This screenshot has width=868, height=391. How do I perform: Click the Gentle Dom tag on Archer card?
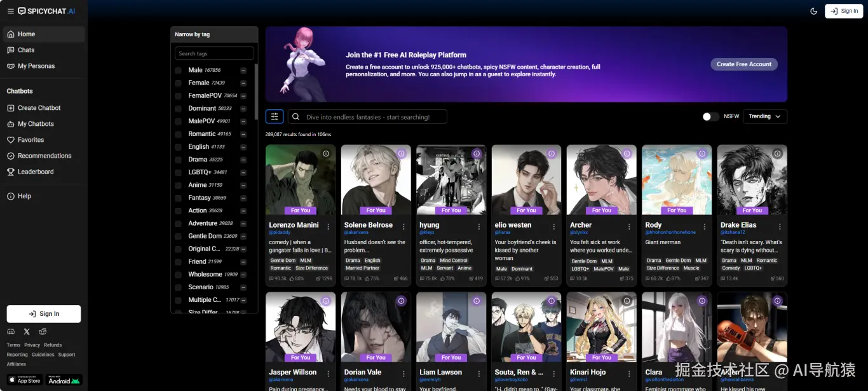pos(584,261)
